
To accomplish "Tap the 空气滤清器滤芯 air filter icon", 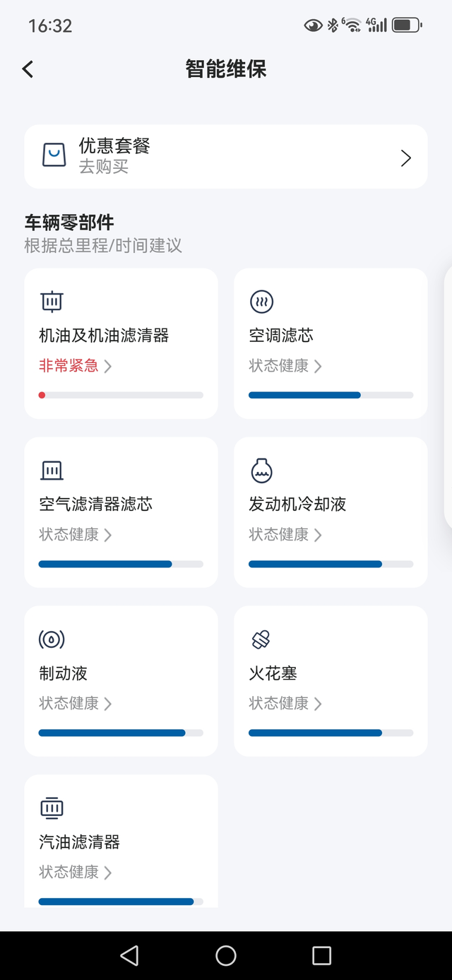I will (52, 471).
